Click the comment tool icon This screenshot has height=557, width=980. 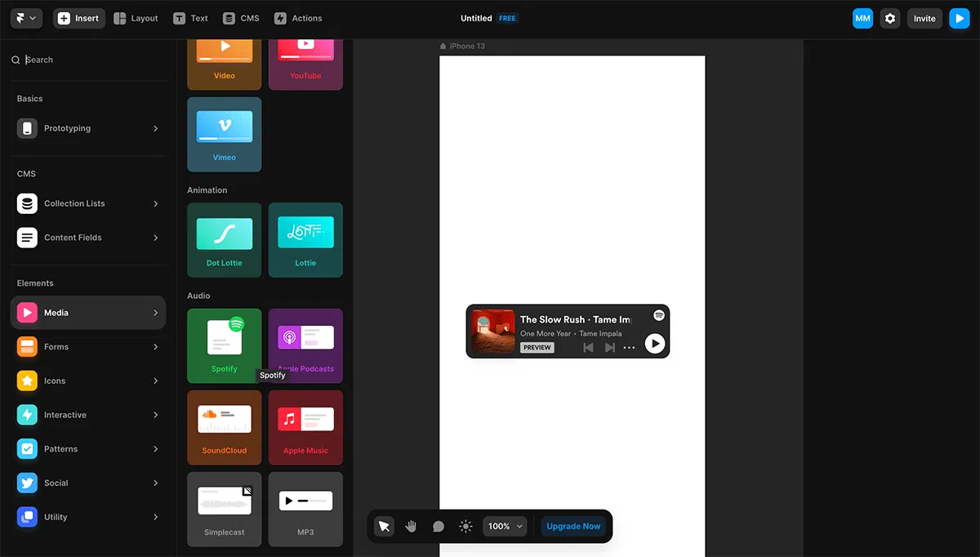pyautogui.click(x=439, y=527)
